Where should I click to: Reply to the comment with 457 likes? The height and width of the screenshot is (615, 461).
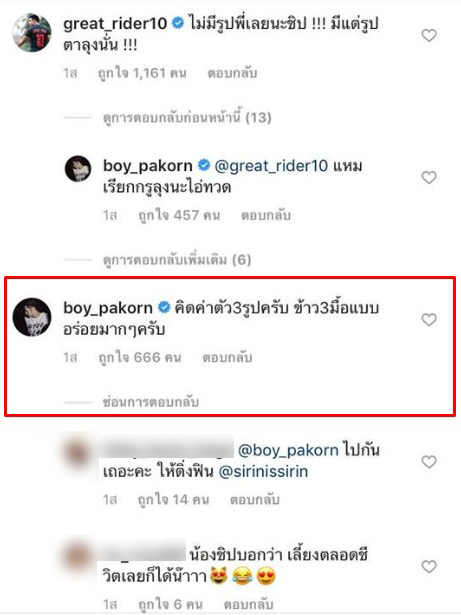(266, 215)
